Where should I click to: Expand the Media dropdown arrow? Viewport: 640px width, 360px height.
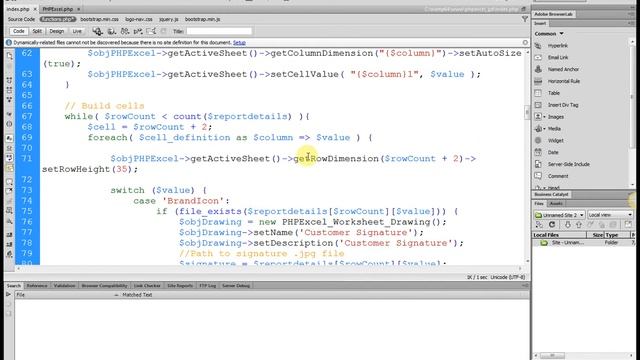[544, 129]
